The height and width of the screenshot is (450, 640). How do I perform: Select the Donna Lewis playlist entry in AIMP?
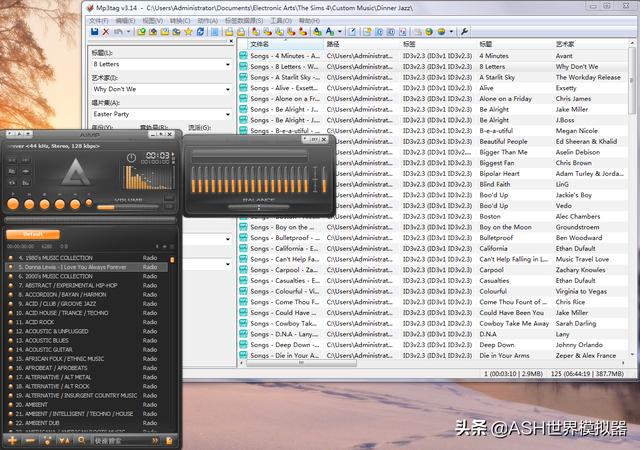click(x=86, y=267)
